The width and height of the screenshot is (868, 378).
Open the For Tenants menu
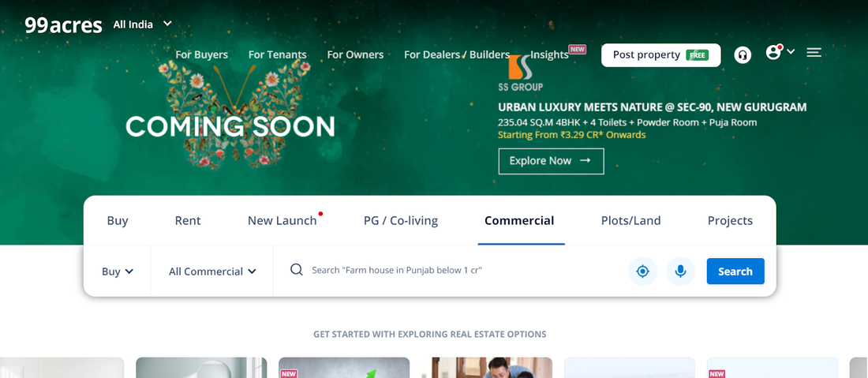[x=277, y=54]
